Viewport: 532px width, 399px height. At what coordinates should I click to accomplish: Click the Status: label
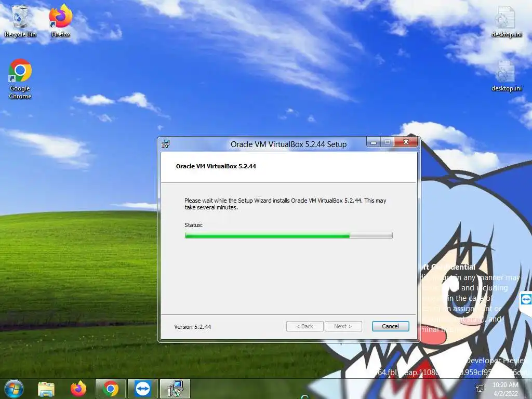[193, 225]
